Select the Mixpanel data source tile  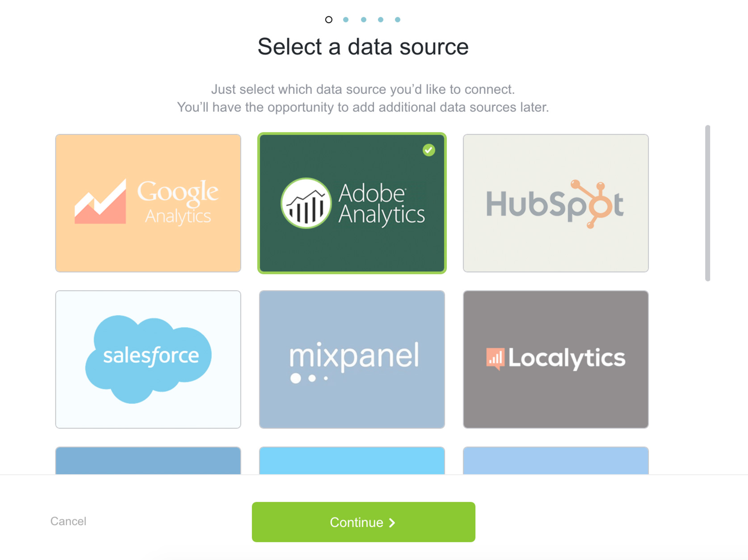pyautogui.click(x=352, y=359)
